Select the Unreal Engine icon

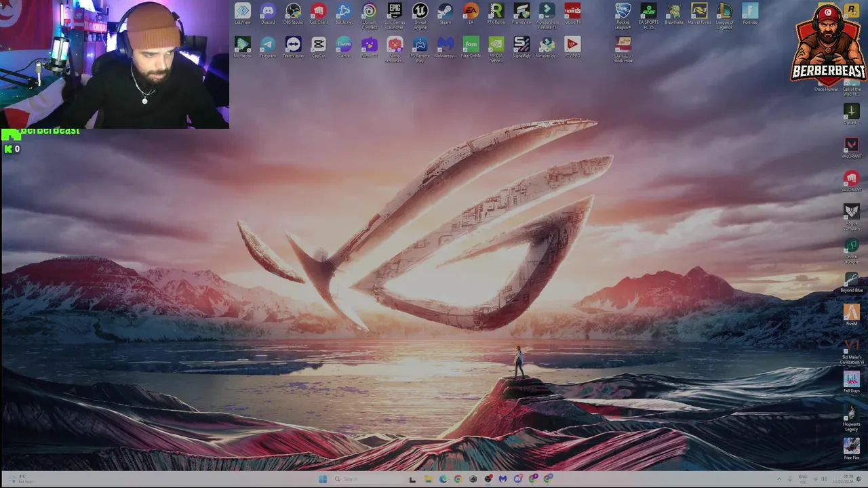coord(420,16)
